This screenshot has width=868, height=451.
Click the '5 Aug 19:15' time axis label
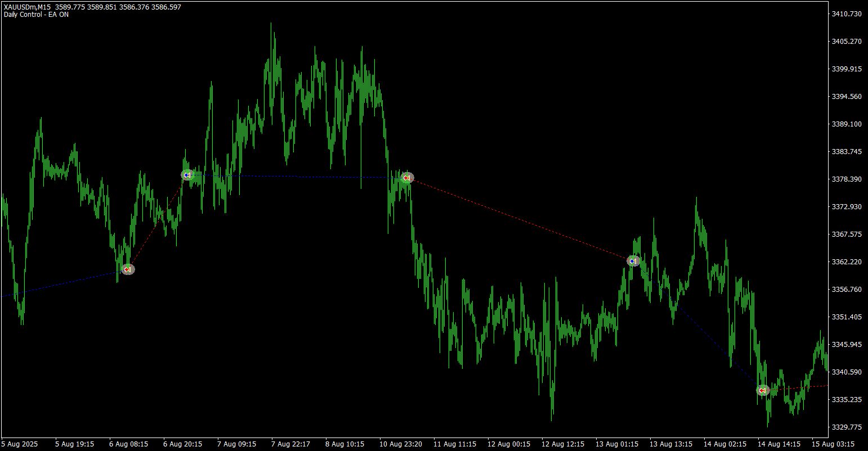point(75,444)
